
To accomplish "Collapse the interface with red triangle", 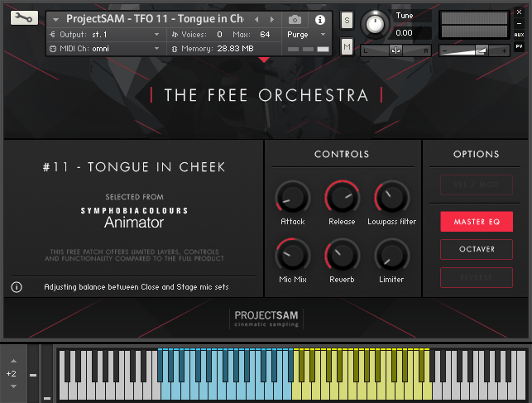I will click(264, 60).
